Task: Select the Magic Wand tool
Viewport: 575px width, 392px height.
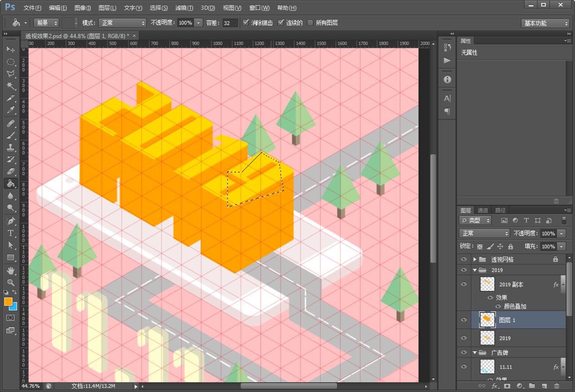Action: (x=10, y=86)
